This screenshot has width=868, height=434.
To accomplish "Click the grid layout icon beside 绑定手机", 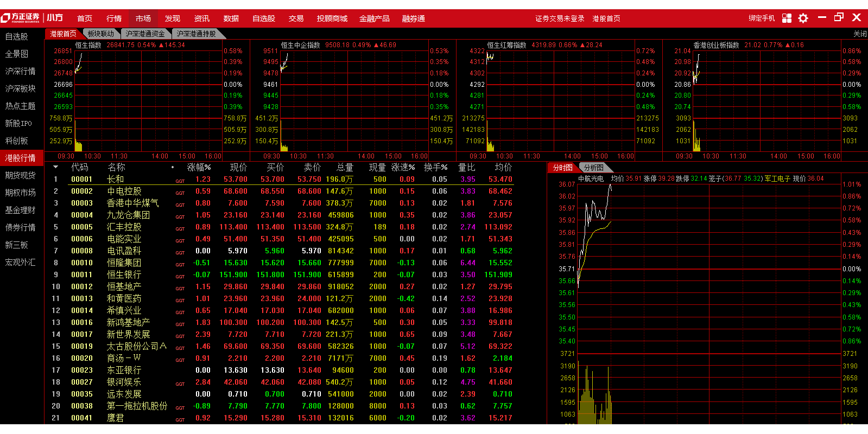I will (787, 18).
